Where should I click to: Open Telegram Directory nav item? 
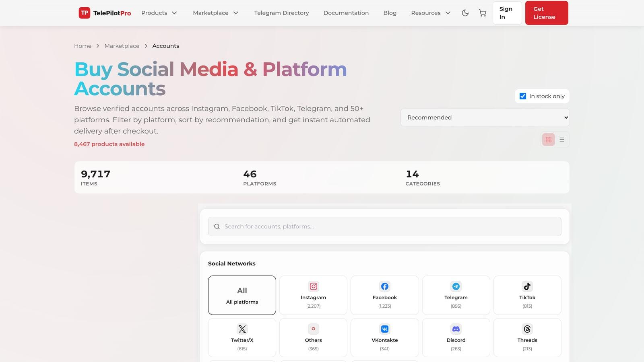tap(281, 13)
